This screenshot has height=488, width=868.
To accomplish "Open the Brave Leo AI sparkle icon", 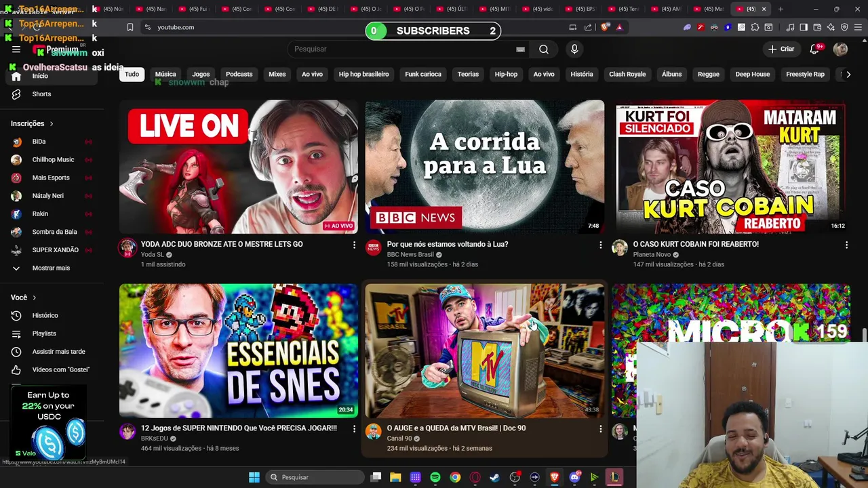I will (831, 27).
